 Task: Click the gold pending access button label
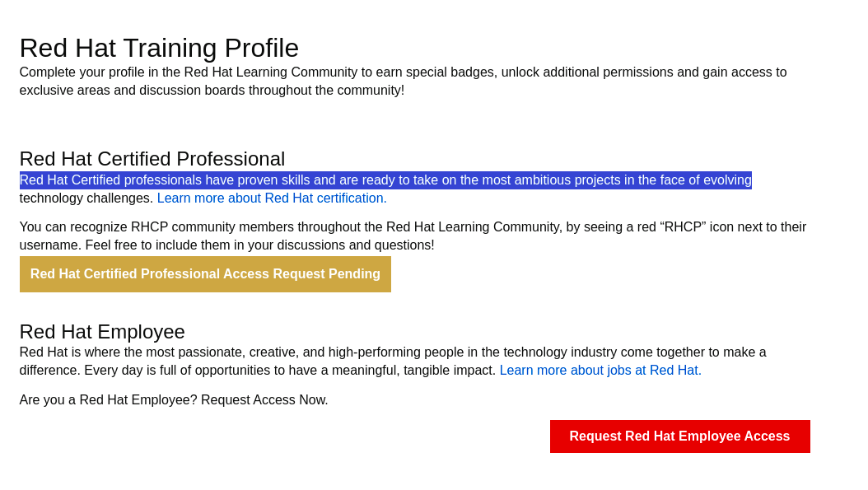[205, 273]
